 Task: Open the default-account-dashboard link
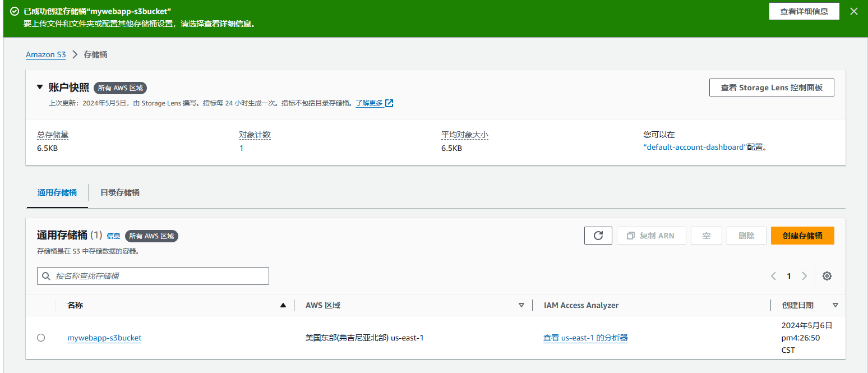tap(695, 147)
